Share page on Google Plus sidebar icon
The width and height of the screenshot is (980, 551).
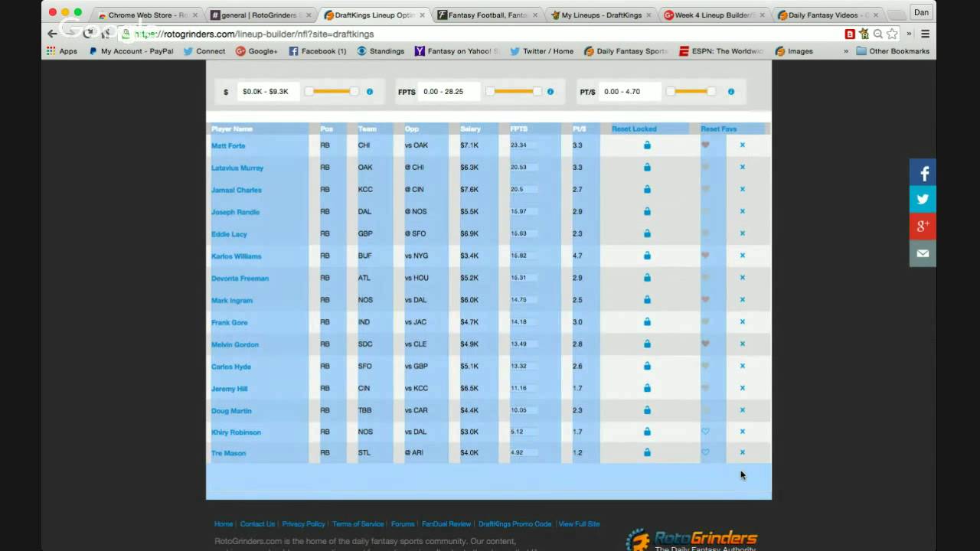click(x=923, y=226)
